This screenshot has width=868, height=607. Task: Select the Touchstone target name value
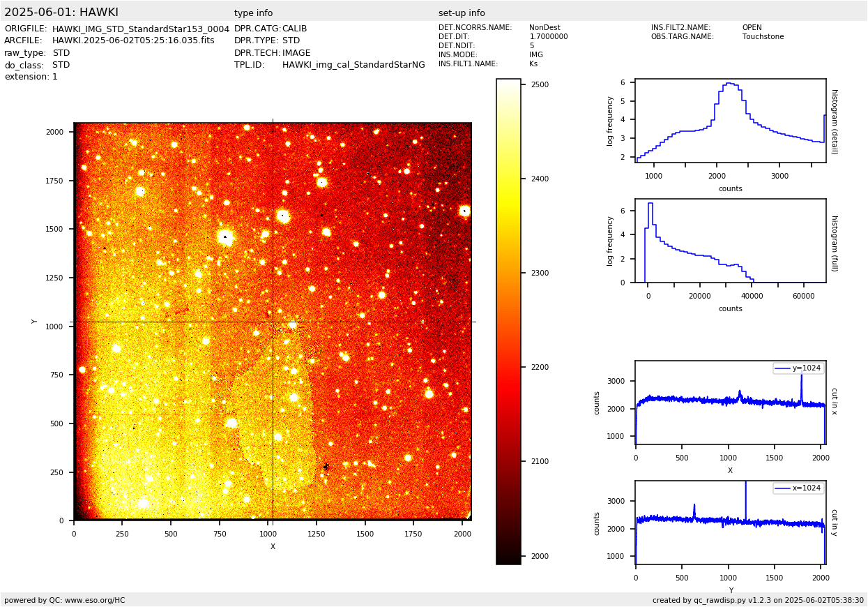763,37
